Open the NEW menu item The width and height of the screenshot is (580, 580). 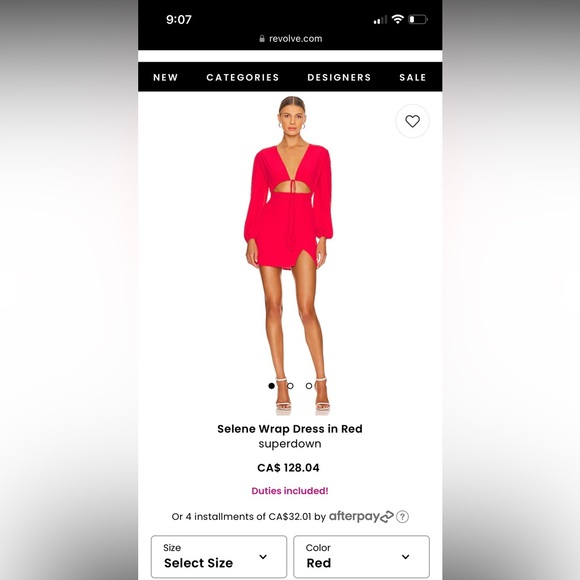click(x=165, y=77)
